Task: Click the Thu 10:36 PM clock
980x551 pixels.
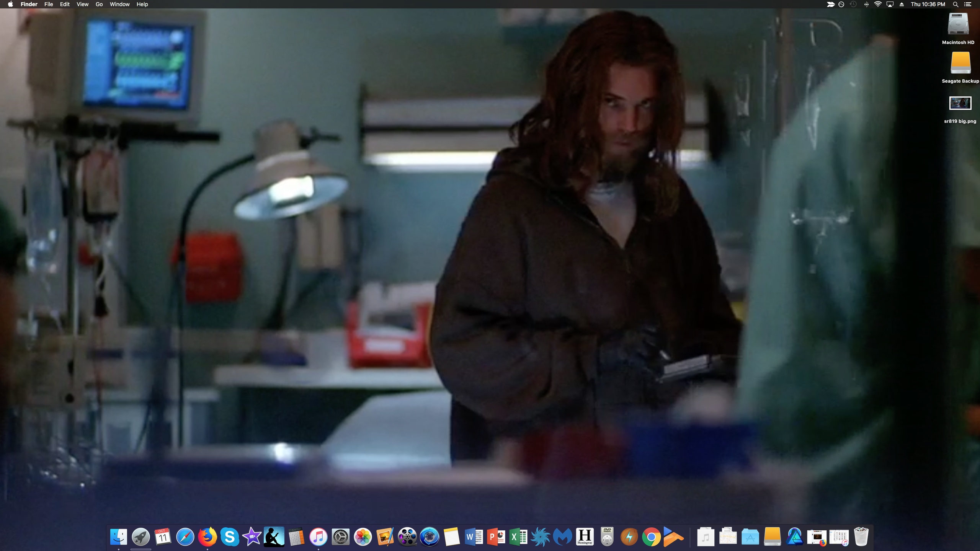Action: (928, 4)
